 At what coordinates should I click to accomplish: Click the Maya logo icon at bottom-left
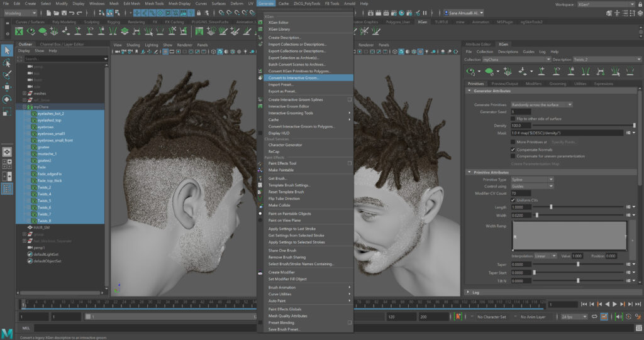pyautogui.click(x=7, y=334)
